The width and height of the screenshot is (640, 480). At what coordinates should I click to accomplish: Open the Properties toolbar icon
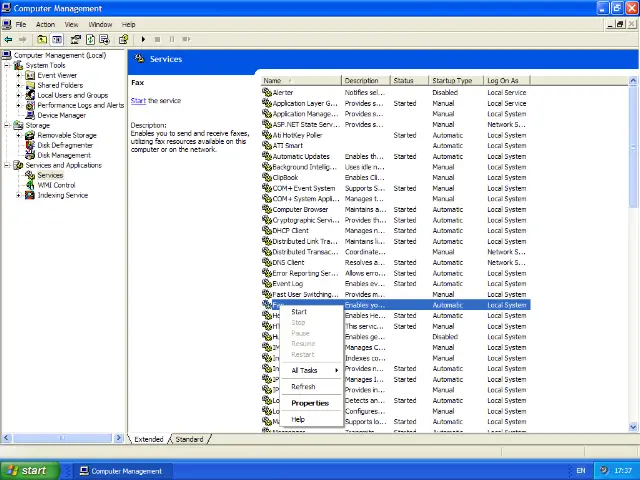pos(76,39)
